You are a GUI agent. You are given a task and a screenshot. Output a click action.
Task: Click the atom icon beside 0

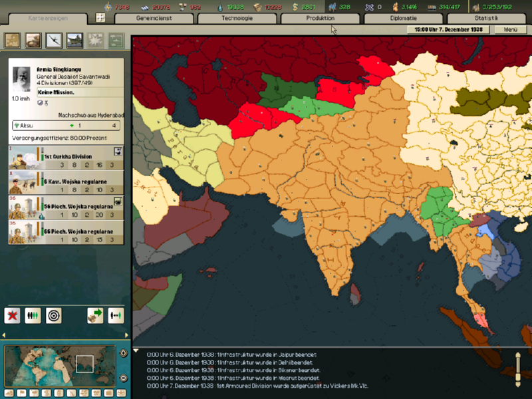[369, 7]
